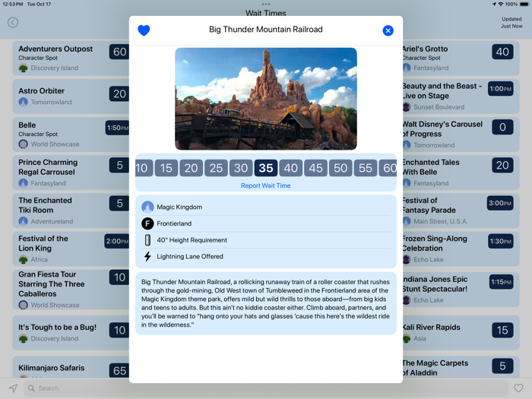Click Main Street, U.S.A. castle icon

407,221
